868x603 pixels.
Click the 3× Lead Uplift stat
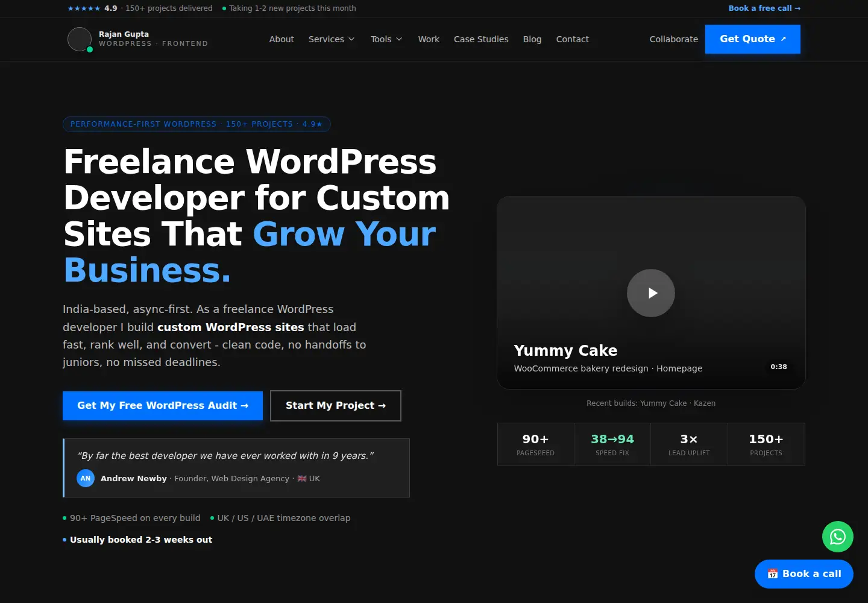(689, 444)
